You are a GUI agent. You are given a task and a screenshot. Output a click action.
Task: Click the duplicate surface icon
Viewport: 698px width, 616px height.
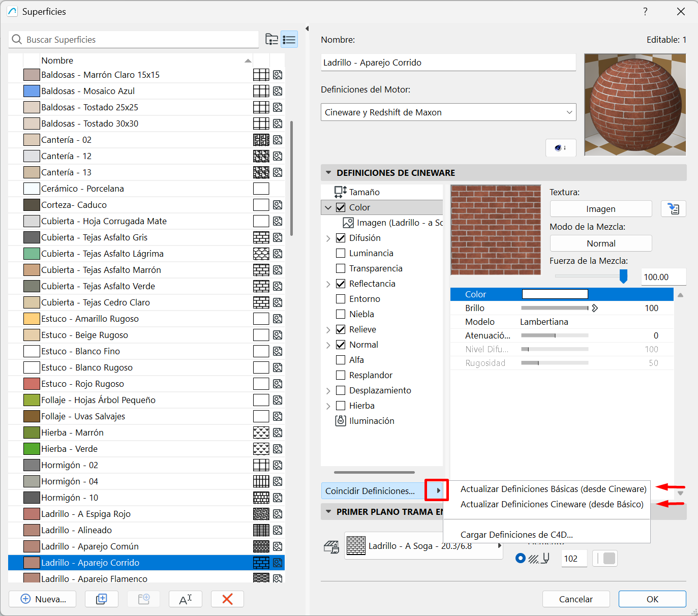[102, 599]
